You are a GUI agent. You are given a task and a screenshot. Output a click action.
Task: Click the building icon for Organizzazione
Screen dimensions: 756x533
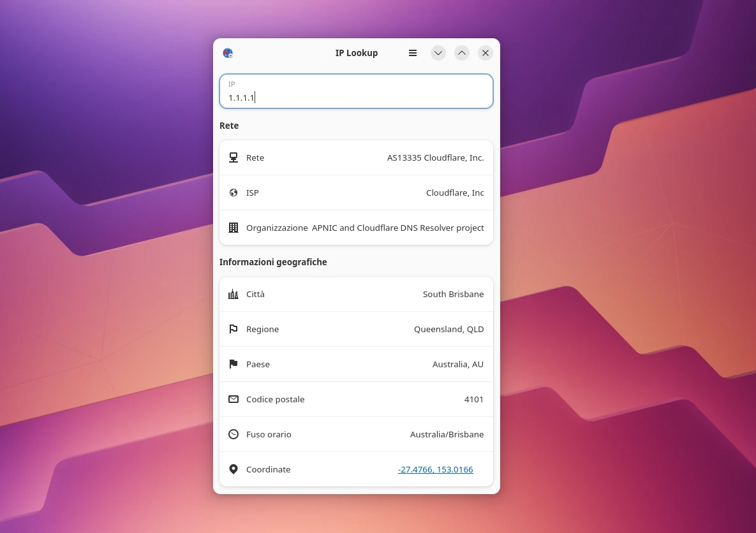pos(233,228)
